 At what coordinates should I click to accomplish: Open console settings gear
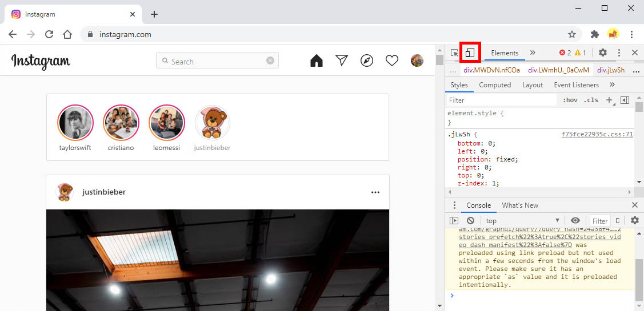click(x=635, y=220)
